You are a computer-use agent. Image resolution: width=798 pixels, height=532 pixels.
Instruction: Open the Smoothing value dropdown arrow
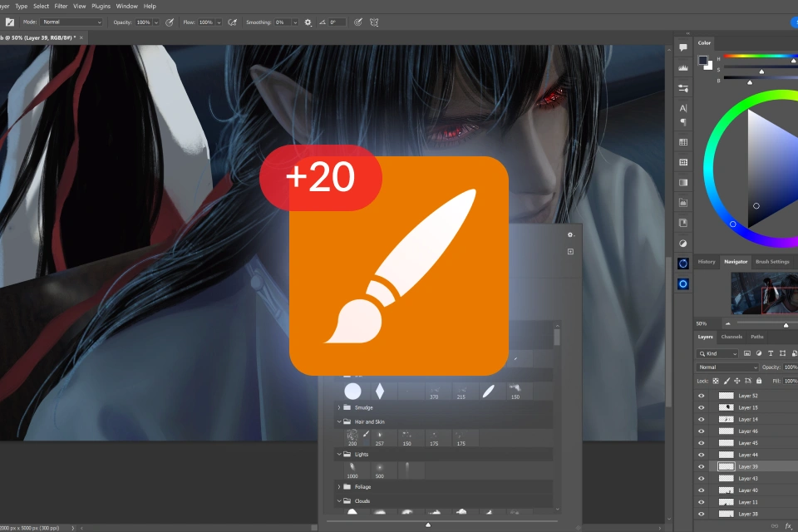coord(295,22)
